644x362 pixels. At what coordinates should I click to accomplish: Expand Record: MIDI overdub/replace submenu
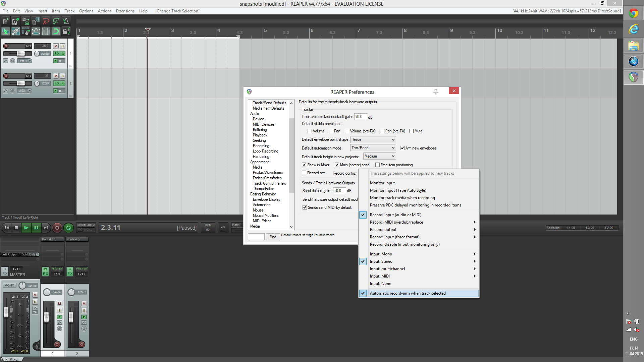(x=419, y=222)
